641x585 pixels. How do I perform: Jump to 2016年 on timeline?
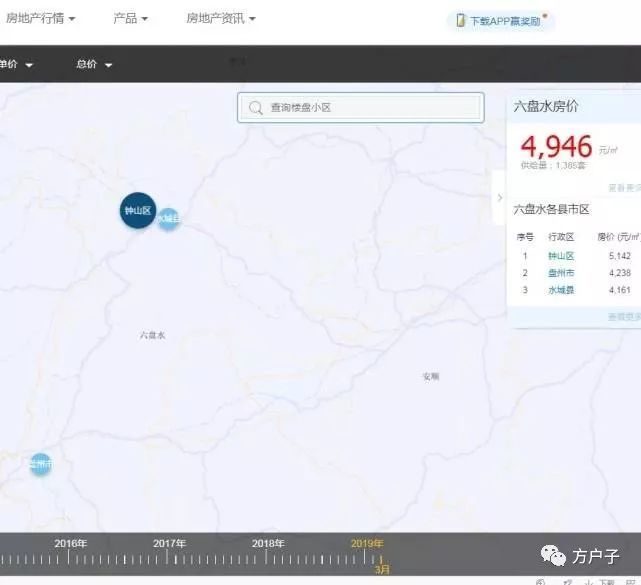tap(70, 544)
